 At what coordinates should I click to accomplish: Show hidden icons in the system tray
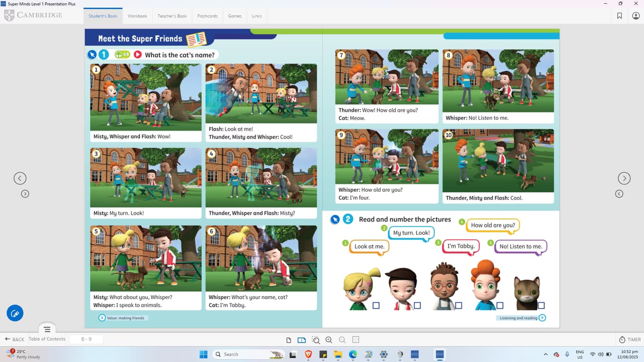coord(546,354)
